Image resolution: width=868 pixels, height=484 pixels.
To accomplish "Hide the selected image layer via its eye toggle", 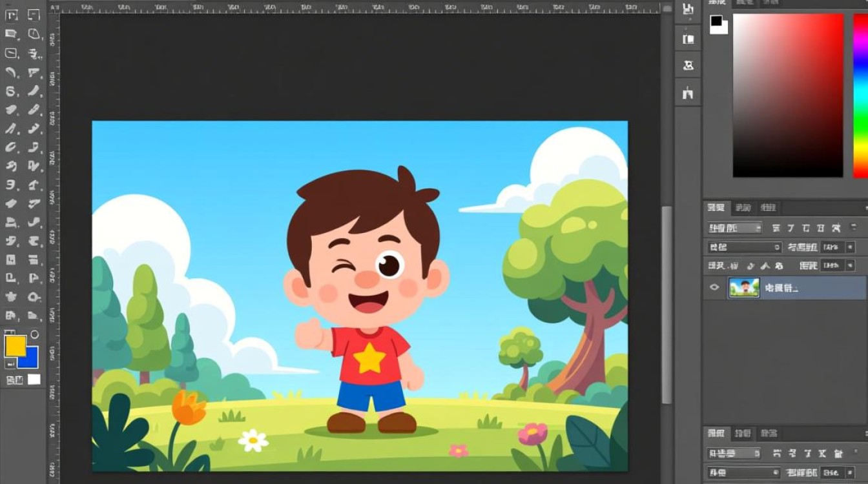I will tap(714, 287).
